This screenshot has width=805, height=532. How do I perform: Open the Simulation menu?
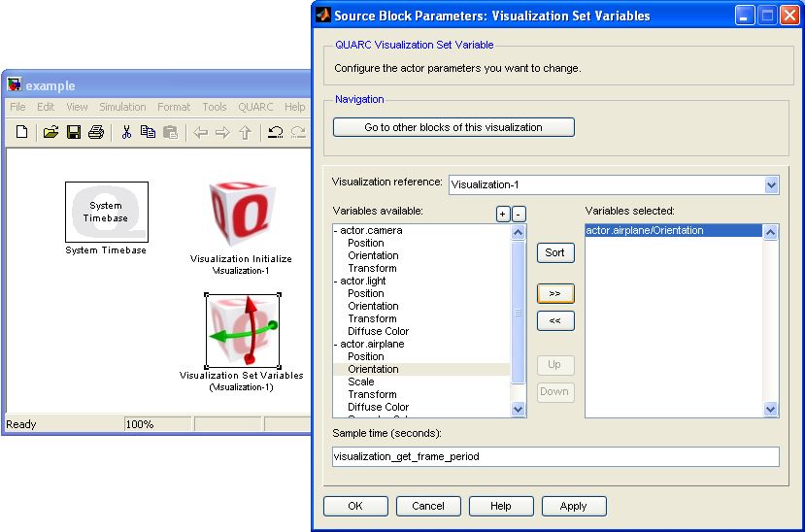point(122,107)
